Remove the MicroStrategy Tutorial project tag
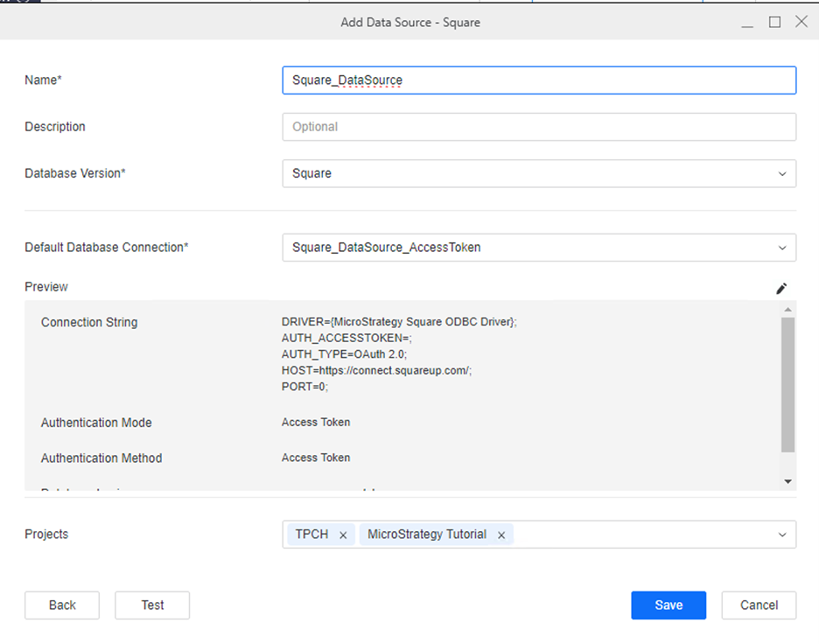819x644 pixels. (501, 535)
